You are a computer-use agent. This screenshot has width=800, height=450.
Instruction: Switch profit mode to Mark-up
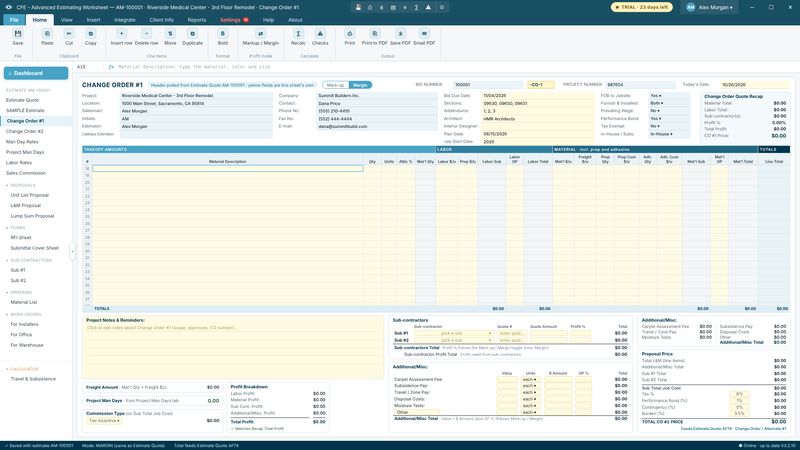point(335,85)
